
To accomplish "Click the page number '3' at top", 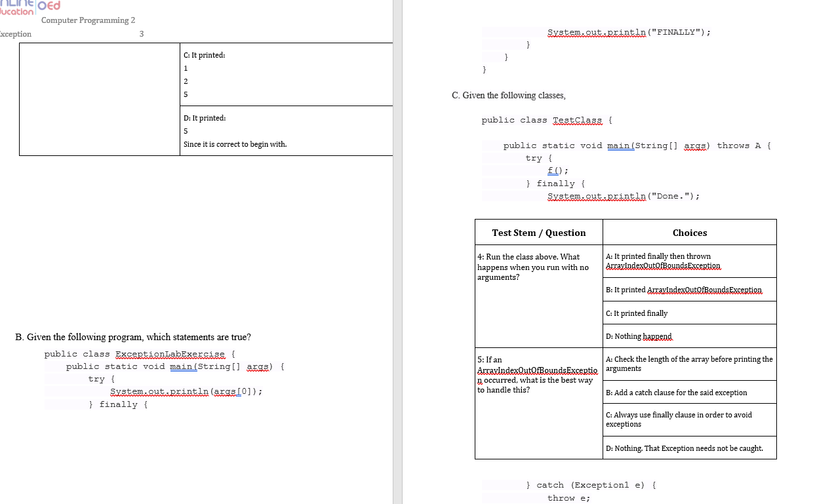I will (x=140, y=33).
